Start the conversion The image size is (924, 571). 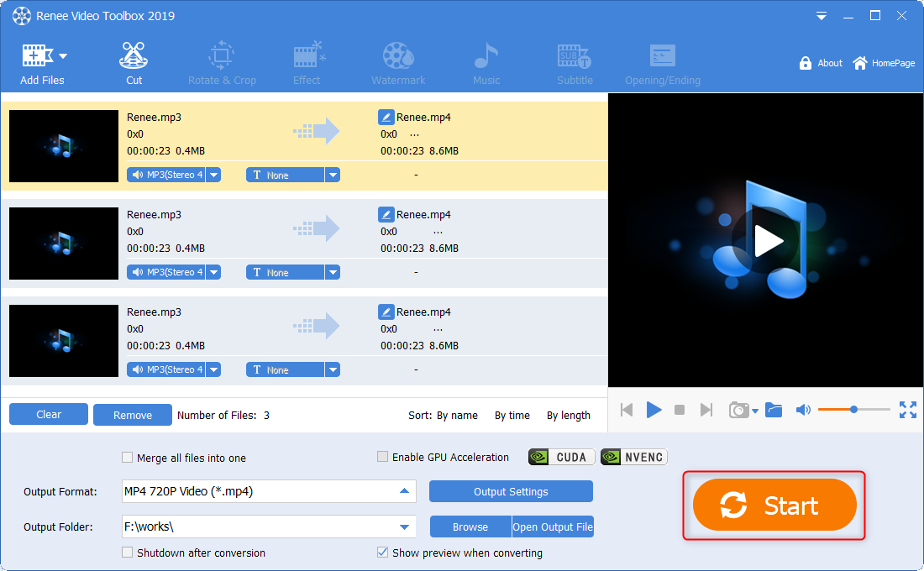point(774,506)
